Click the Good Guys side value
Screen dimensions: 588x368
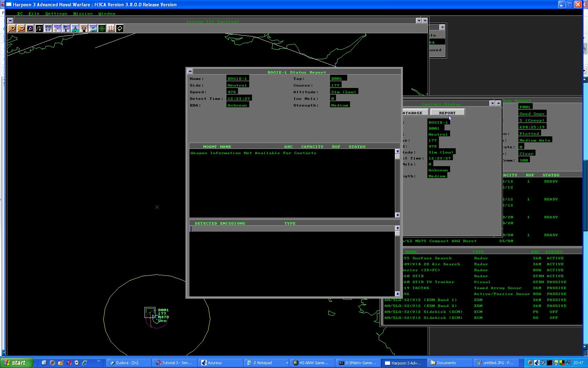click(x=532, y=114)
